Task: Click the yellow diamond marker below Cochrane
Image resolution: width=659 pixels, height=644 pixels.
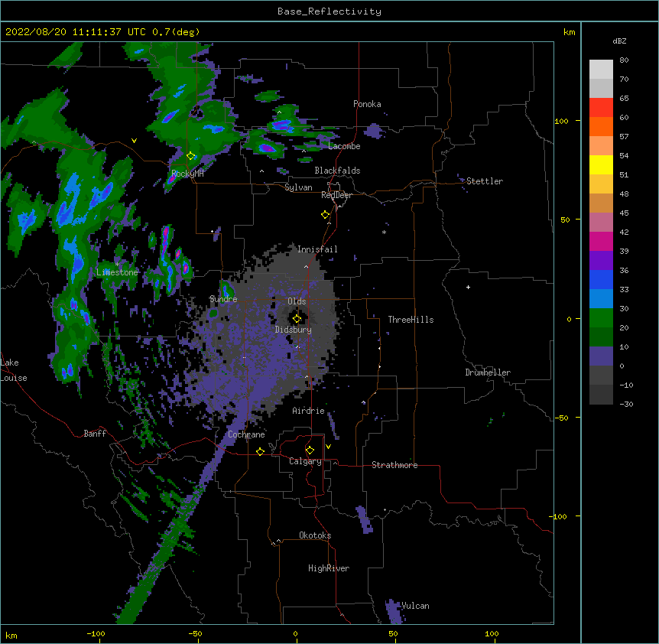Action: coord(260,451)
